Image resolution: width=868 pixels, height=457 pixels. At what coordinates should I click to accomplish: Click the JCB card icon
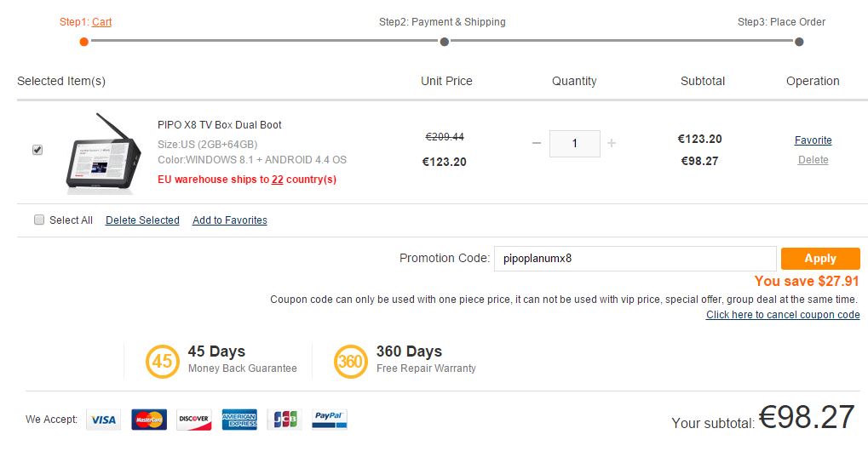(x=284, y=420)
